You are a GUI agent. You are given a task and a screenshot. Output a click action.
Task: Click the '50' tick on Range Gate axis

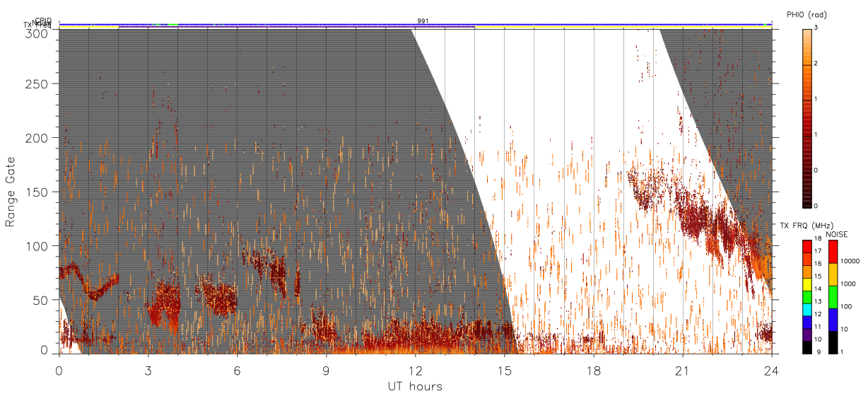(x=42, y=300)
